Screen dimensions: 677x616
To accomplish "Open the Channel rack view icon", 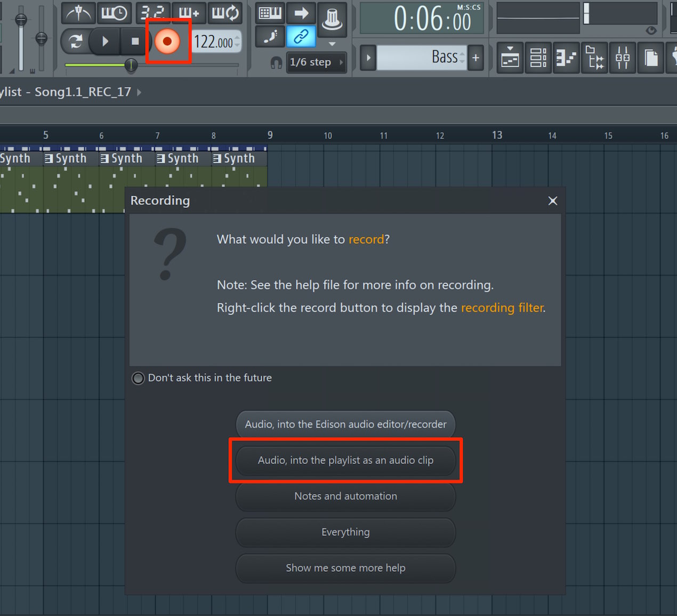I will coord(538,58).
